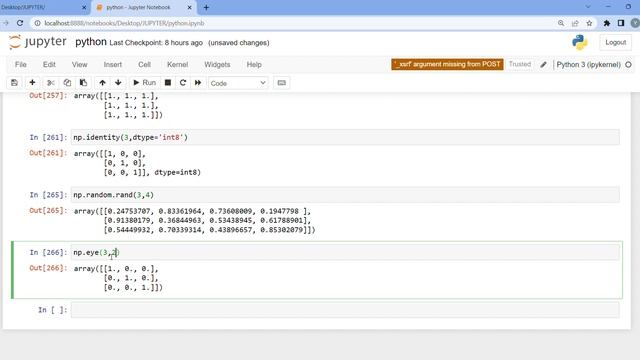Run the selected cell
640x360 pixels.
click(x=144, y=83)
